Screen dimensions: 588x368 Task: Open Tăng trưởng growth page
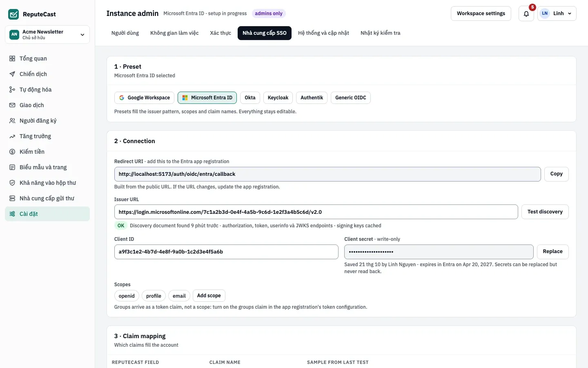(47, 136)
